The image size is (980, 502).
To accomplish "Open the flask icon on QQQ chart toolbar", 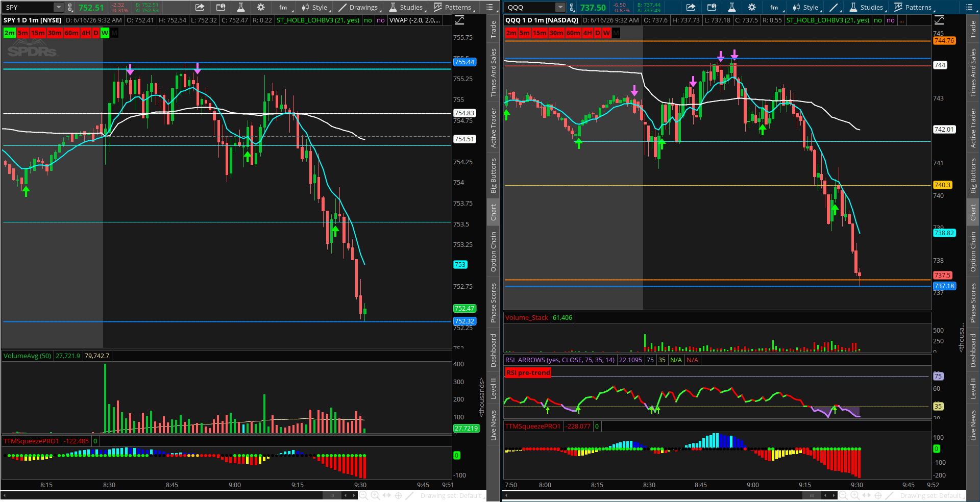I will (731, 7).
